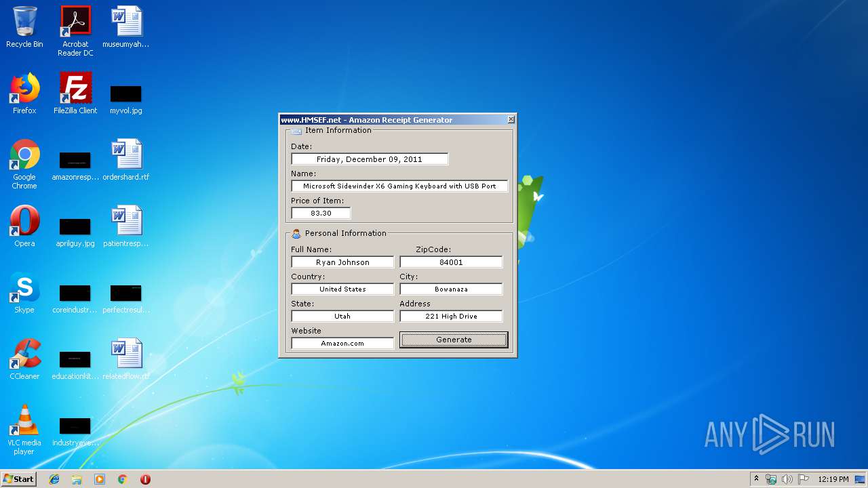
Task: Close the Amazon Receipt Generator window
Action: coord(511,119)
